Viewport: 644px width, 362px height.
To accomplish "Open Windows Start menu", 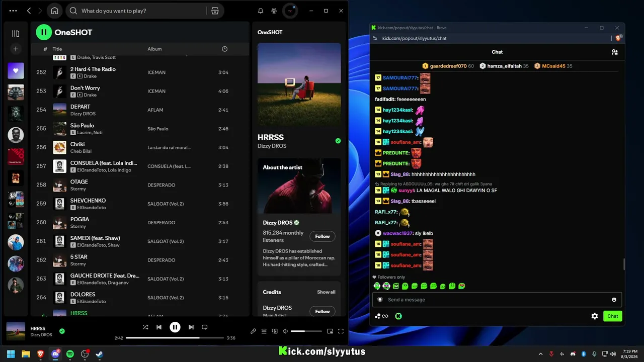I will click(x=11, y=354).
